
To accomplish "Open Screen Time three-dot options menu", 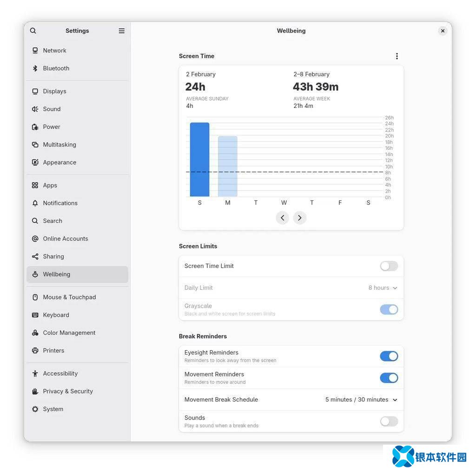I will tap(397, 56).
